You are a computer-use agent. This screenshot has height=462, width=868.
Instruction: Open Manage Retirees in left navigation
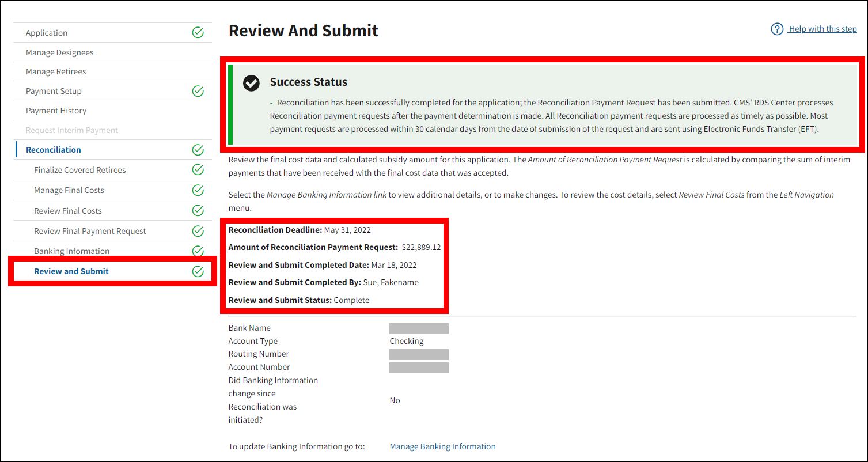point(56,71)
